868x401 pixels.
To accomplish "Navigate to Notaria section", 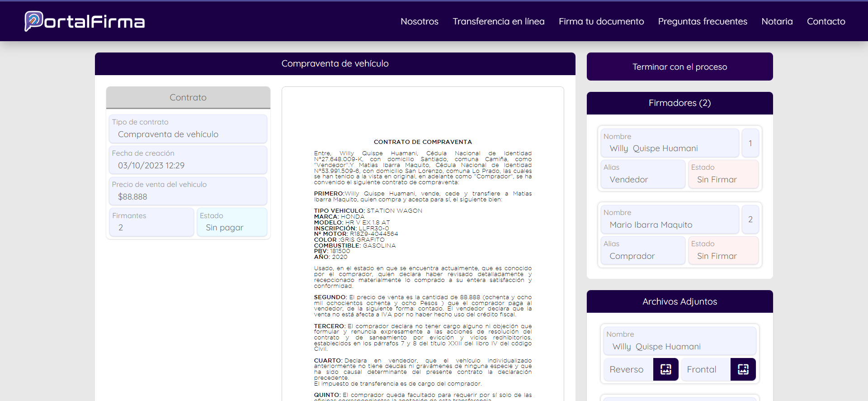I will (777, 21).
